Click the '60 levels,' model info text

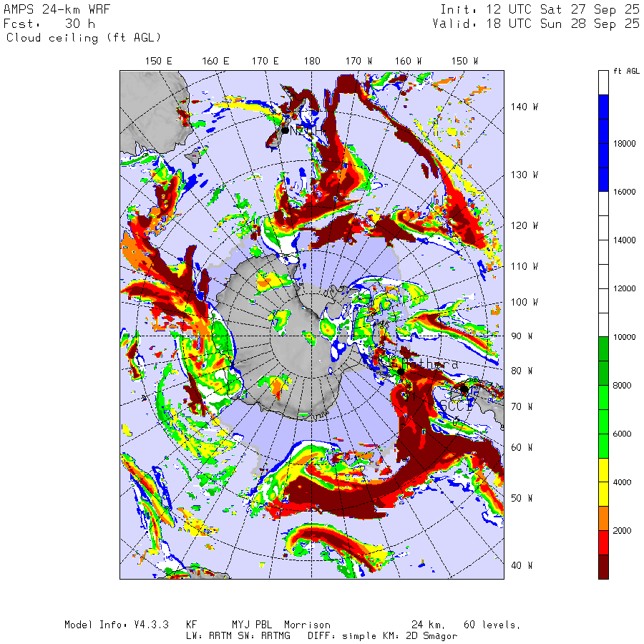click(492, 625)
